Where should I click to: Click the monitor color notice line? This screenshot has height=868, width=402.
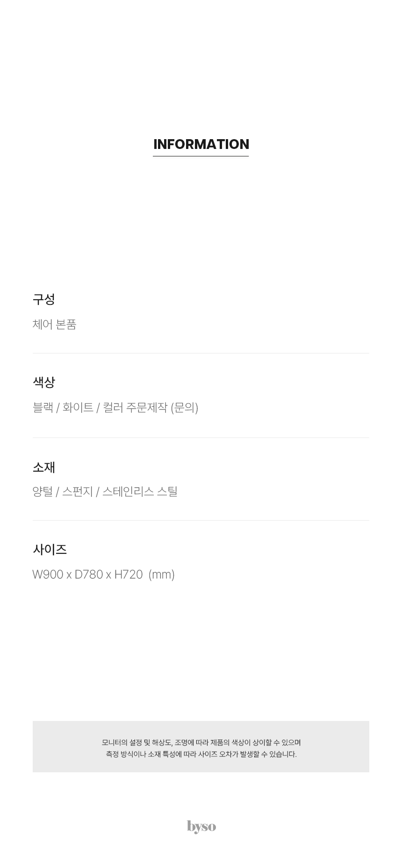pos(201,742)
